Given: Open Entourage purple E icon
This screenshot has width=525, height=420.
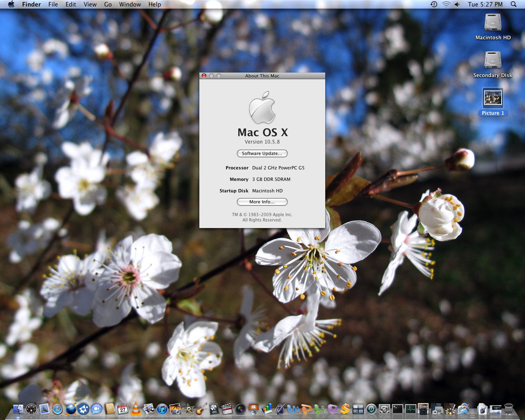Looking at the screenshot, I should [x=333, y=409].
